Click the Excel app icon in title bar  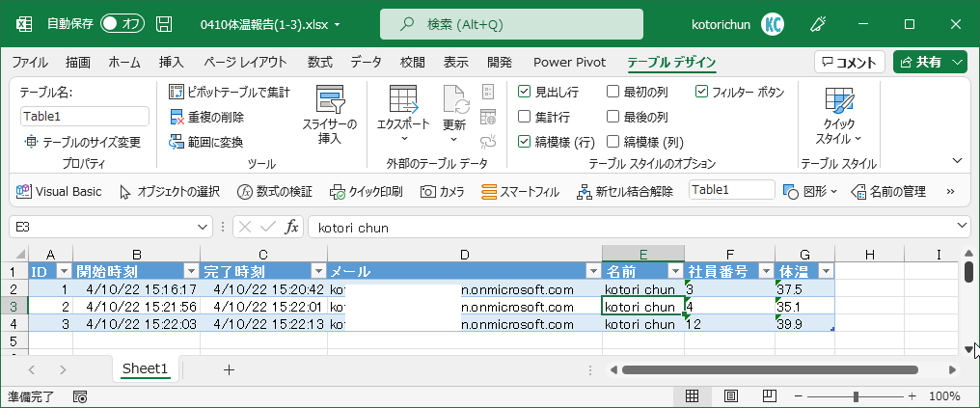24,24
